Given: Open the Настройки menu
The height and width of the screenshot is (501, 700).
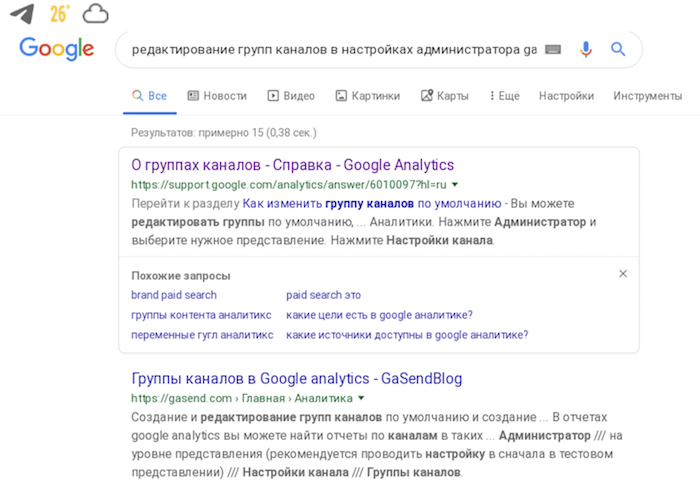Looking at the screenshot, I should pyautogui.click(x=566, y=96).
